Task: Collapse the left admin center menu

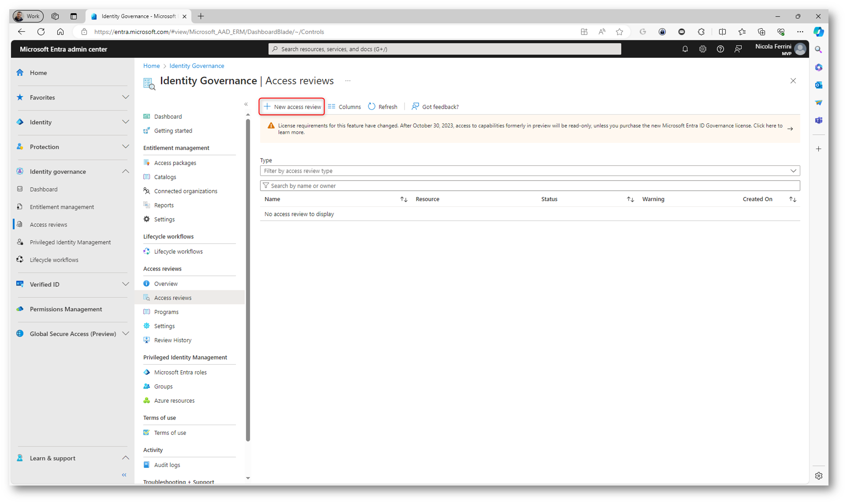Action: [124, 475]
